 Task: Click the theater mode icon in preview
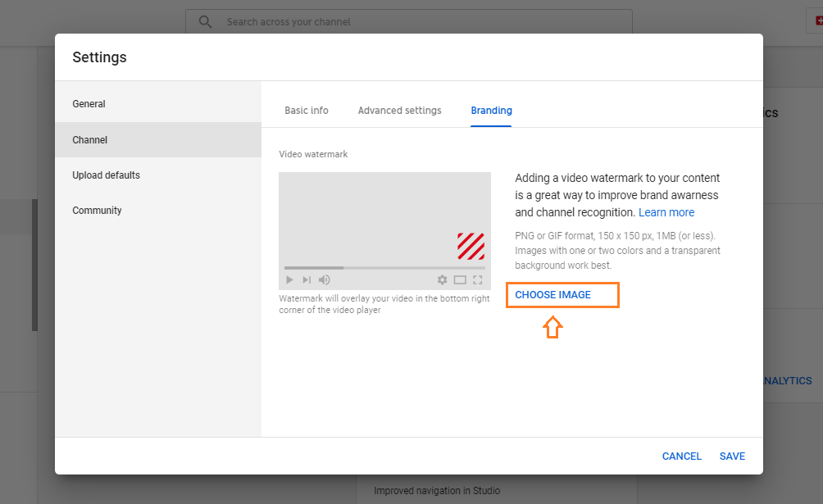tap(460, 280)
